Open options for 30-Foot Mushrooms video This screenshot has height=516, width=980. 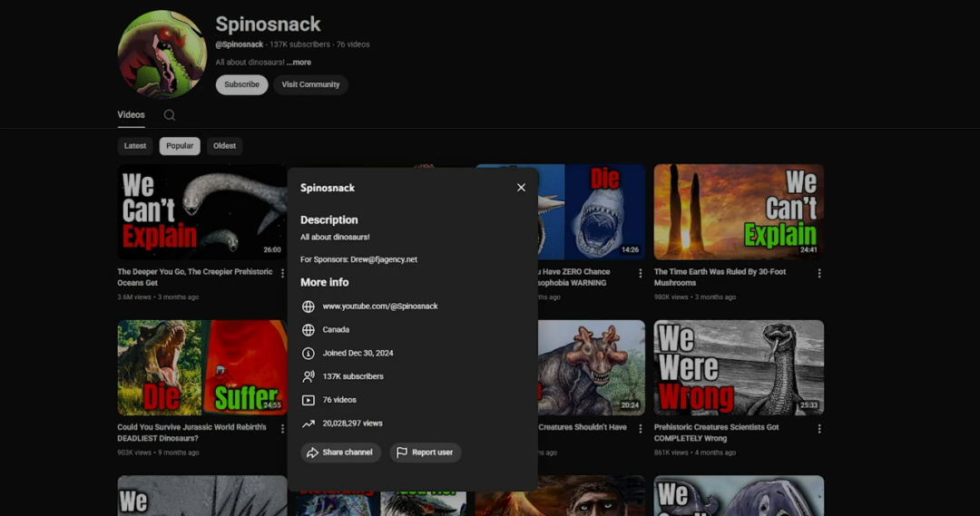(x=818, y=273)
